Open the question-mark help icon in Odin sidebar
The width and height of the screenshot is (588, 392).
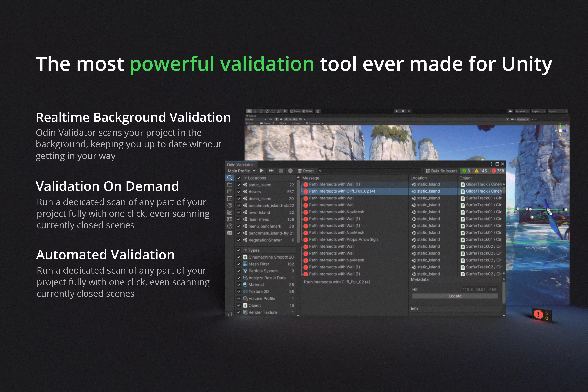[x=229, y=226]
